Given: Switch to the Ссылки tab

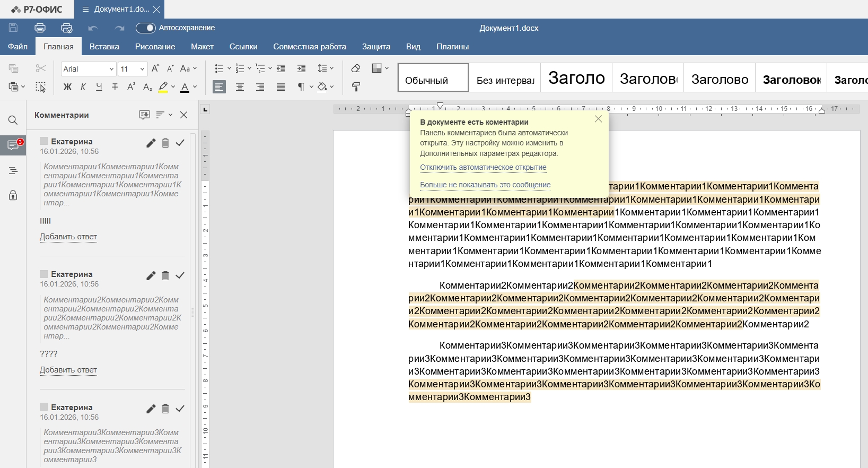Looking at the screenshot, I should click(243, 47).
